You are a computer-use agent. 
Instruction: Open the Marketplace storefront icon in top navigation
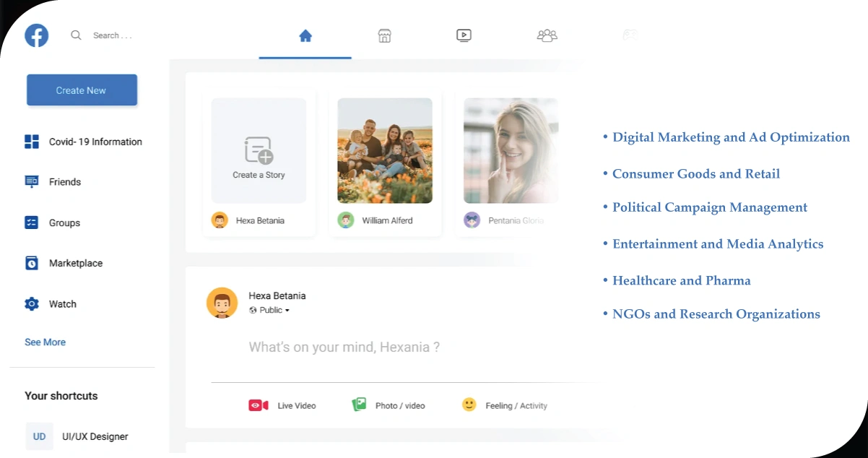pos(385,35)
